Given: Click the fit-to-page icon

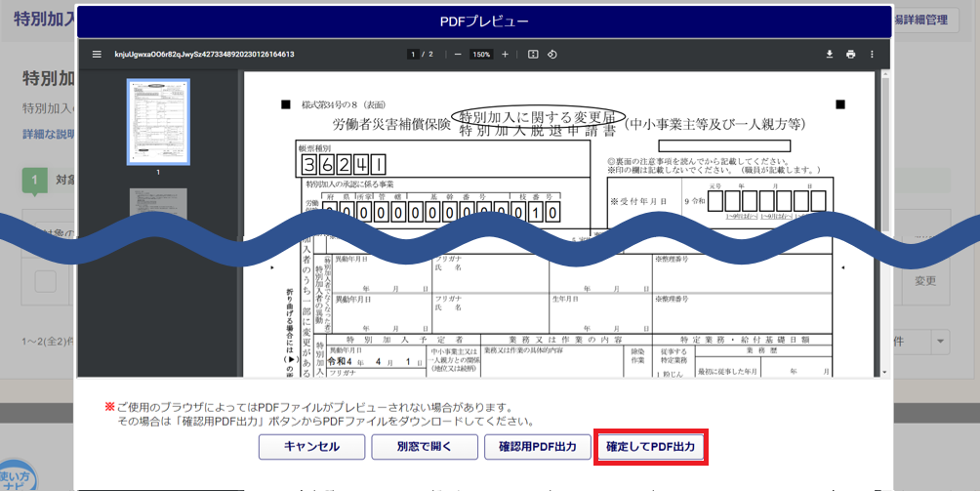Looking at the screenshot, I should click(533, 55).
